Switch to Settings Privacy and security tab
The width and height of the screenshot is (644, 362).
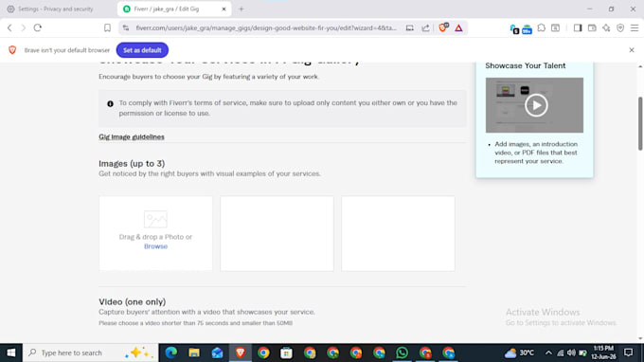pyautogui.click(x=56, y=9)
